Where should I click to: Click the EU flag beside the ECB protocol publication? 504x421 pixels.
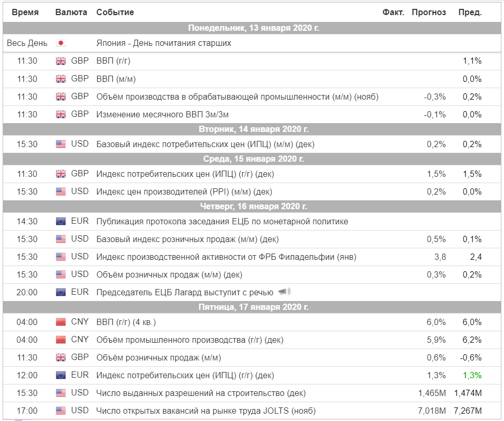pos(61,221)
